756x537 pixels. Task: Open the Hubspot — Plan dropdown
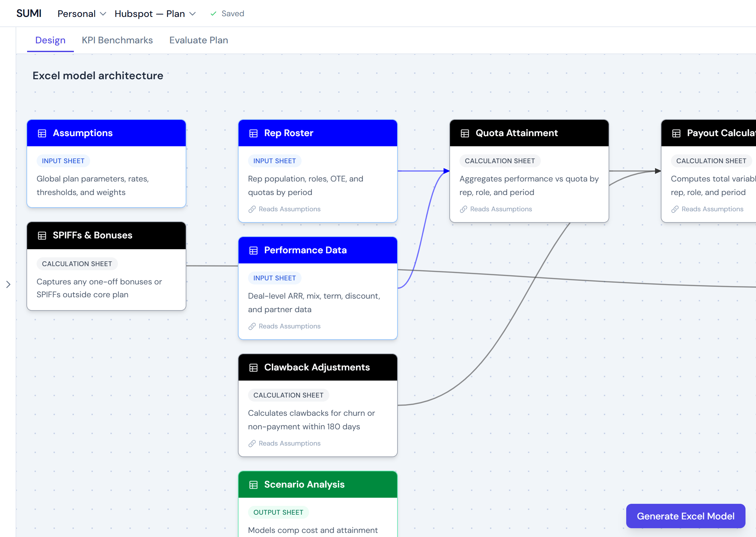tap(155, 14)
